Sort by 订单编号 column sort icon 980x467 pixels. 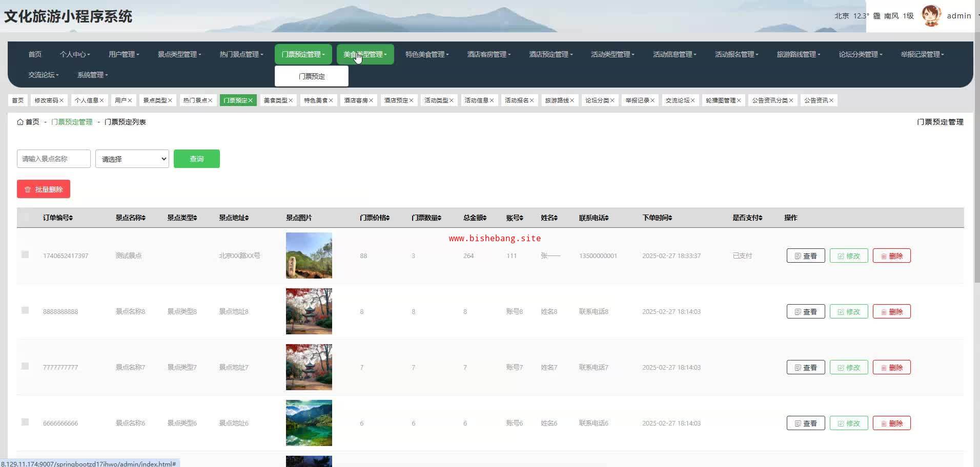tap(71, 218)
